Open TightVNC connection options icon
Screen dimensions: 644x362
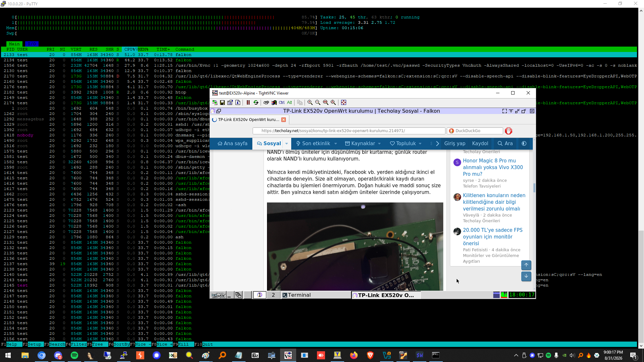(230, 103)
